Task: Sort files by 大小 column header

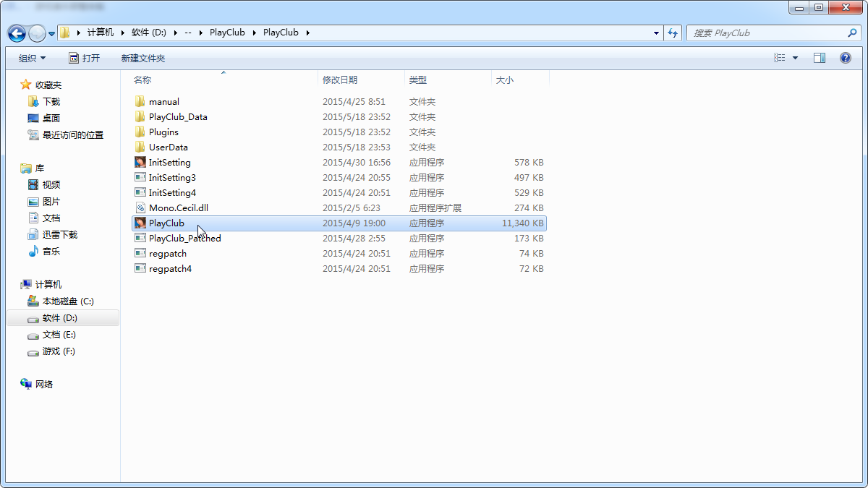Action: point(505,80)
